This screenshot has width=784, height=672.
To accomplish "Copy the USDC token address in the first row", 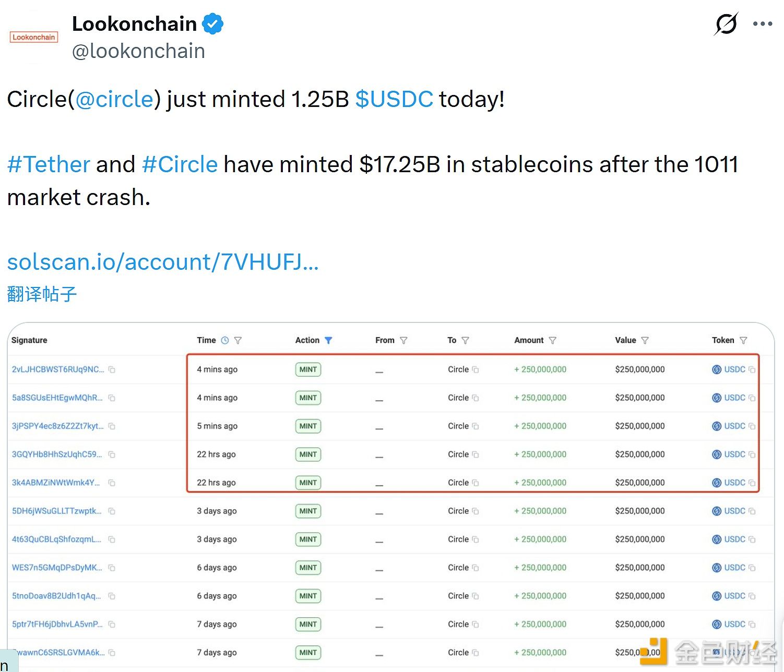I will [x=752, y=369].
